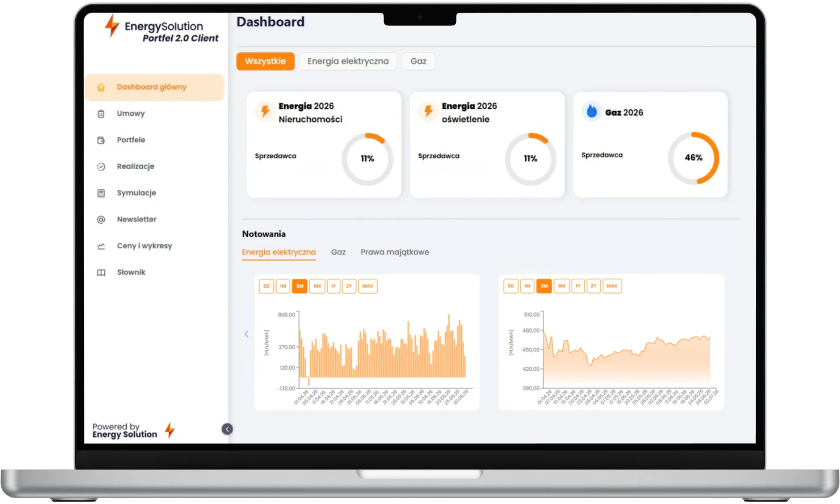Open Ceny i wykresy chart icon
Viewport: 840px width, 504px height.
(101, 246)
